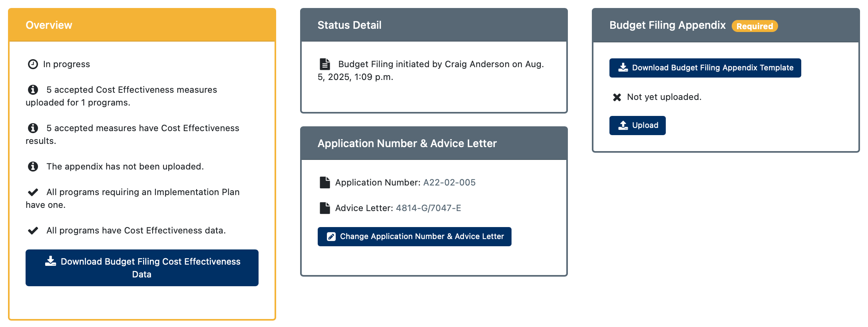The width and height of the screenshot is (868, 327).
Task: Click info icon beside accepted measures results
Action: point(33,128)
